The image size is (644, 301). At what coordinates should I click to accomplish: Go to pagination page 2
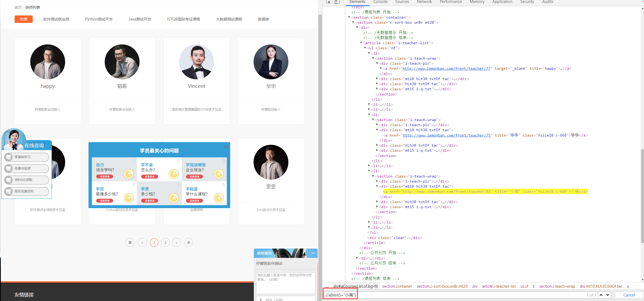point(165,242)
